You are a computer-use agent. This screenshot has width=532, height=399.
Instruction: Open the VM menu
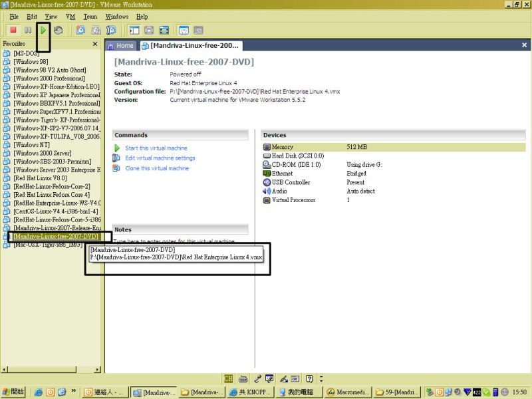point(70,16)
